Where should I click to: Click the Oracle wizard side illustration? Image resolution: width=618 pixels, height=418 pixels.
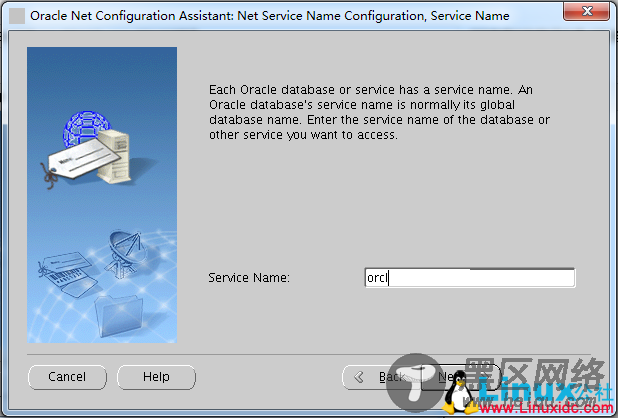[x=102, y=195]
